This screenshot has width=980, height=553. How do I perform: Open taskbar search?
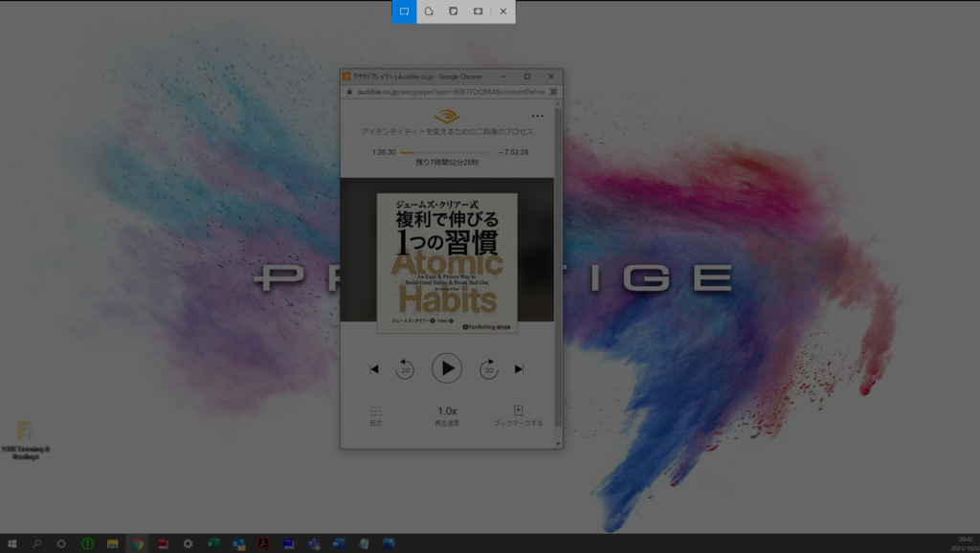[37, 543]
